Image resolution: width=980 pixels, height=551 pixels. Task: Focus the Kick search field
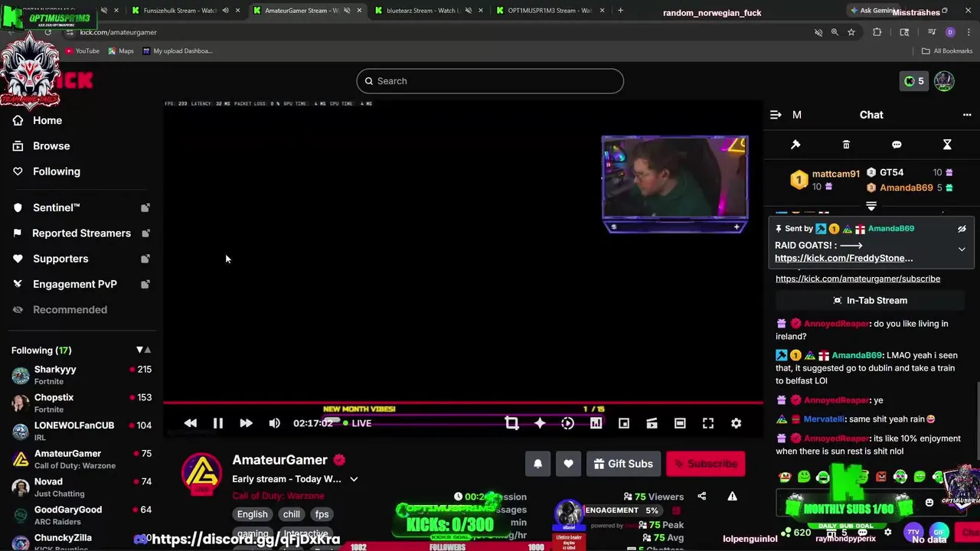click(490, 81)
